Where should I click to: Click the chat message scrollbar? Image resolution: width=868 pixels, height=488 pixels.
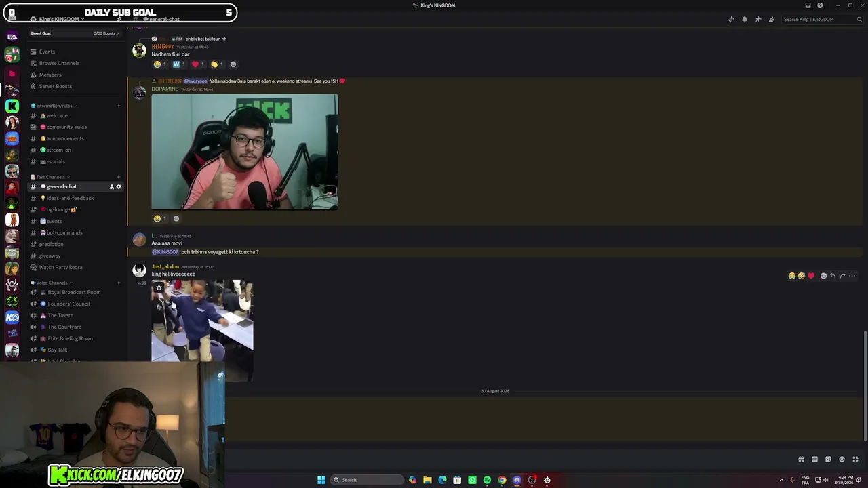coord(865,386)
